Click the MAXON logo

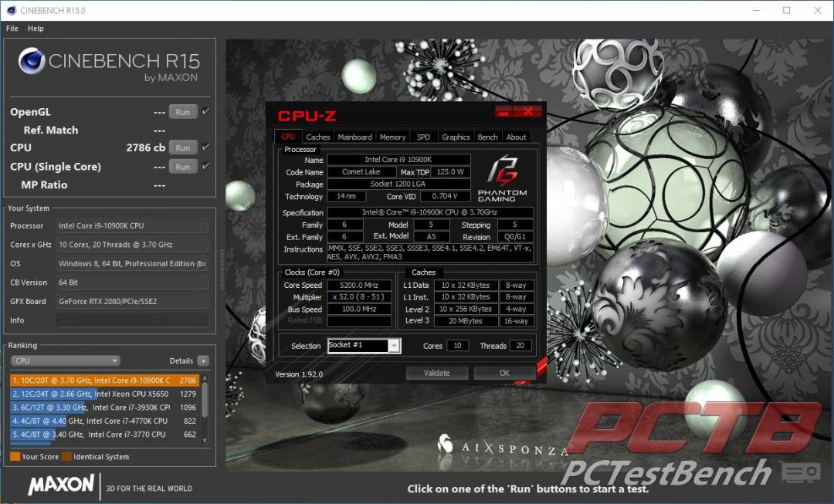61,485
